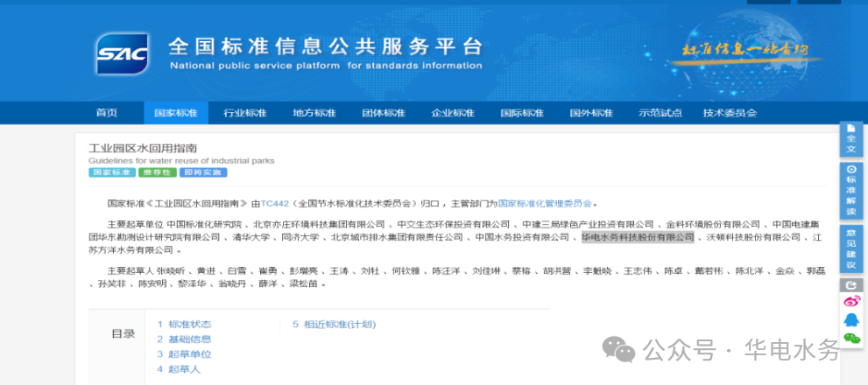This screenshot has height=385, width=868.
Task: Click the highlighted 华电水务科技股份有限公司 text
Action: 637,237
